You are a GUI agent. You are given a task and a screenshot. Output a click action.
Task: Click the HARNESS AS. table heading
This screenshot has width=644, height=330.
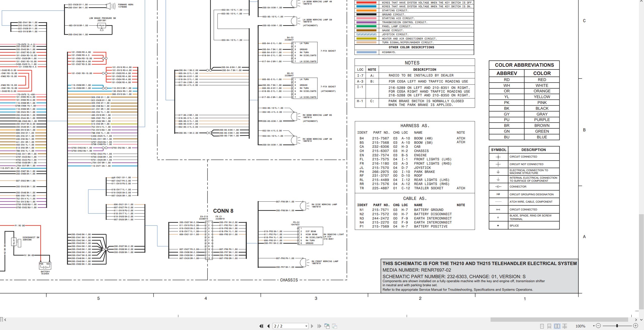(x=415, y=126)
